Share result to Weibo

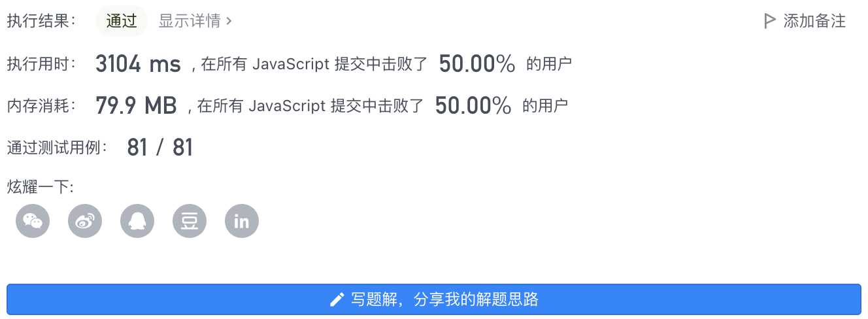[85, 221]
